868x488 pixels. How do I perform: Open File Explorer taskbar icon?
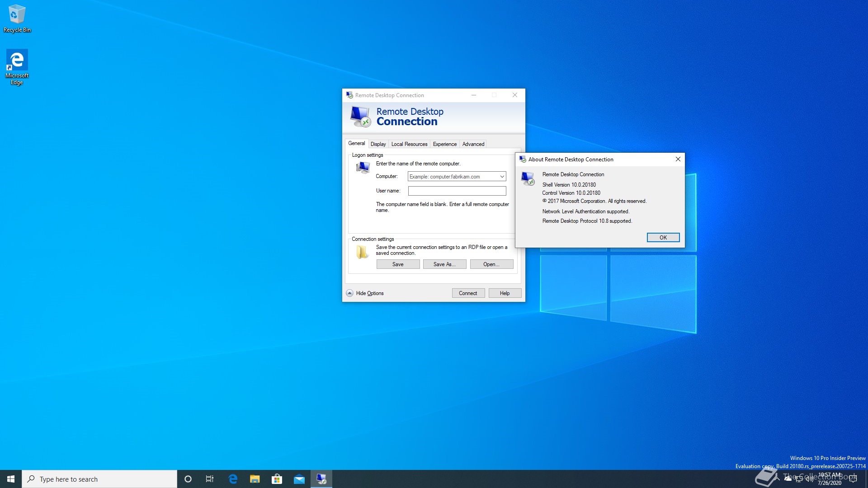tap(255, 479)
